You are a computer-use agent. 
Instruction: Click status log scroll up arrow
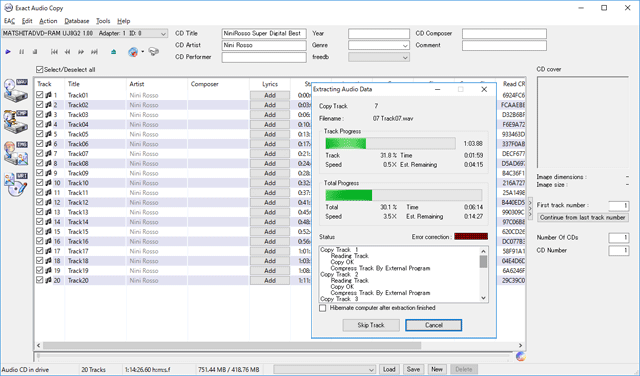483,251
